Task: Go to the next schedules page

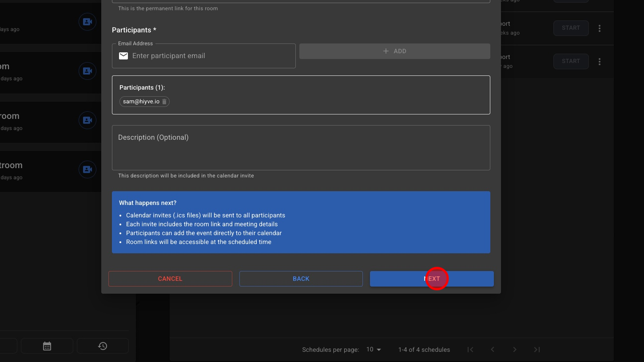Action: 515,350
